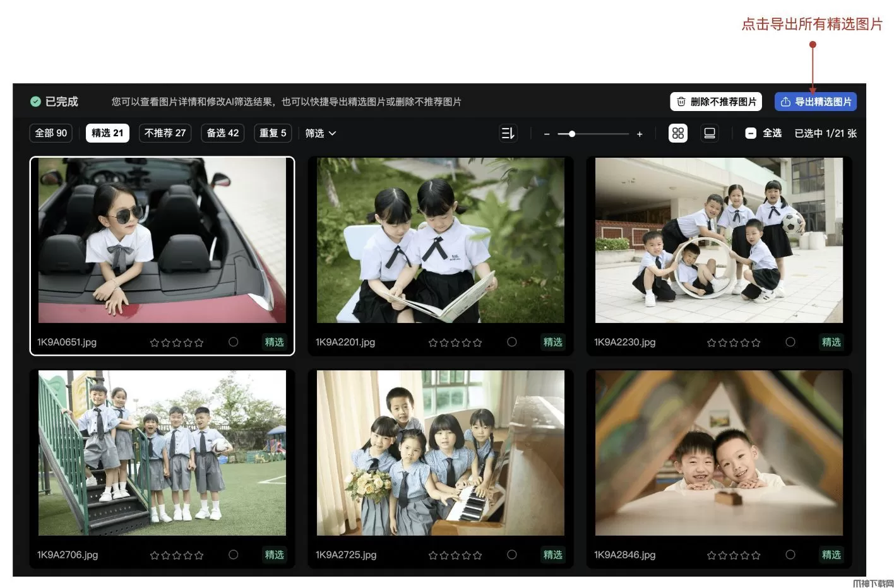Rate 1K9A2201.jpg three stars
The height and width of the screenshot is (588, 894).
pyautogui.click(x=455, y=343)
